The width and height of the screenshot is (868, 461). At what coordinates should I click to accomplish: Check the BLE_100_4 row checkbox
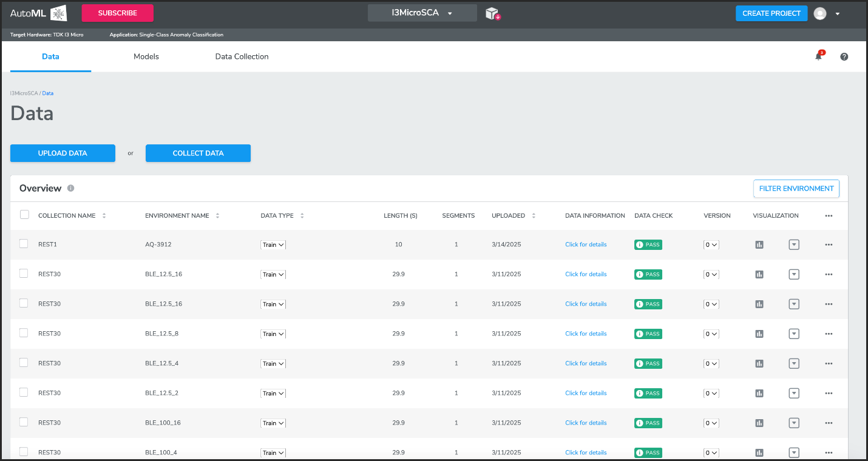pyautogui.click(x=24, y=451)
